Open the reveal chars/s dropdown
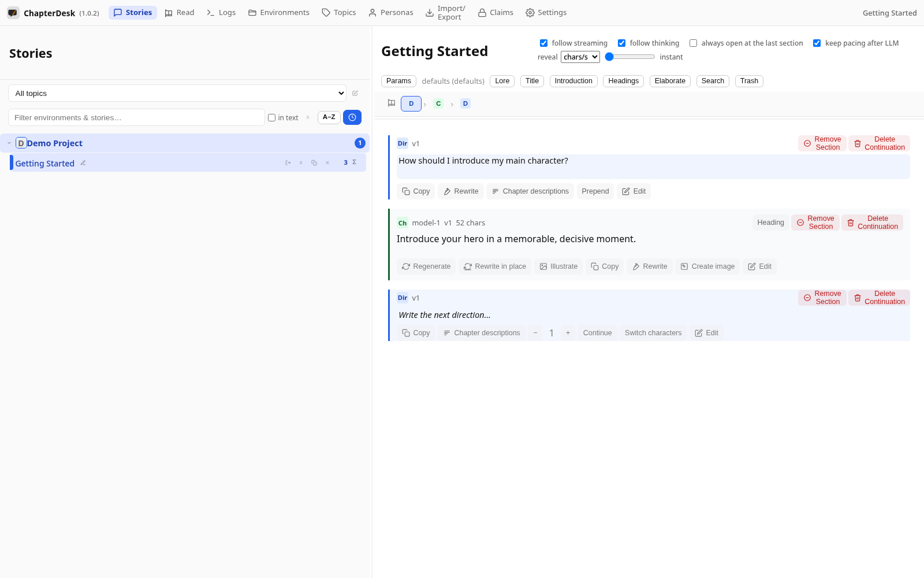The width and height of the screenshot is (924, 578). click(x=580, y=57)
